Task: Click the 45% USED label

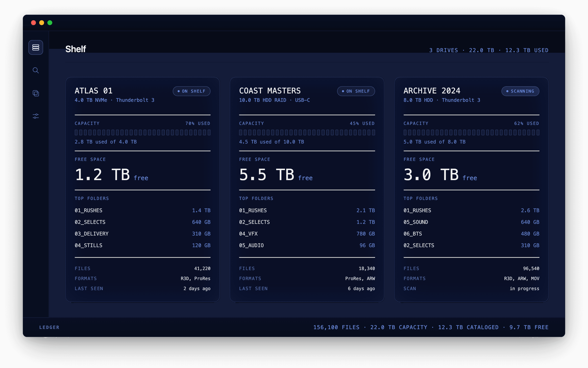Action: (362, 123)
